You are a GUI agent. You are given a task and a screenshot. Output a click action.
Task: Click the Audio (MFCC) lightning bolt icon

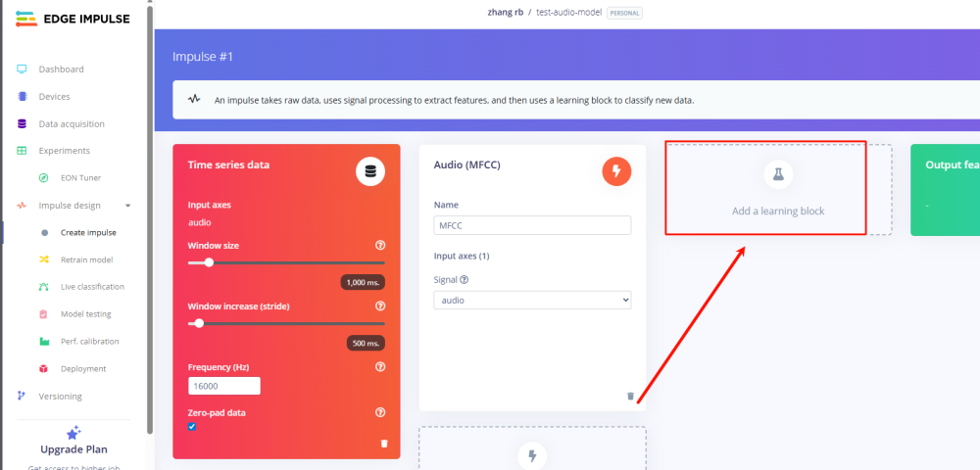(x=616, y=171)
